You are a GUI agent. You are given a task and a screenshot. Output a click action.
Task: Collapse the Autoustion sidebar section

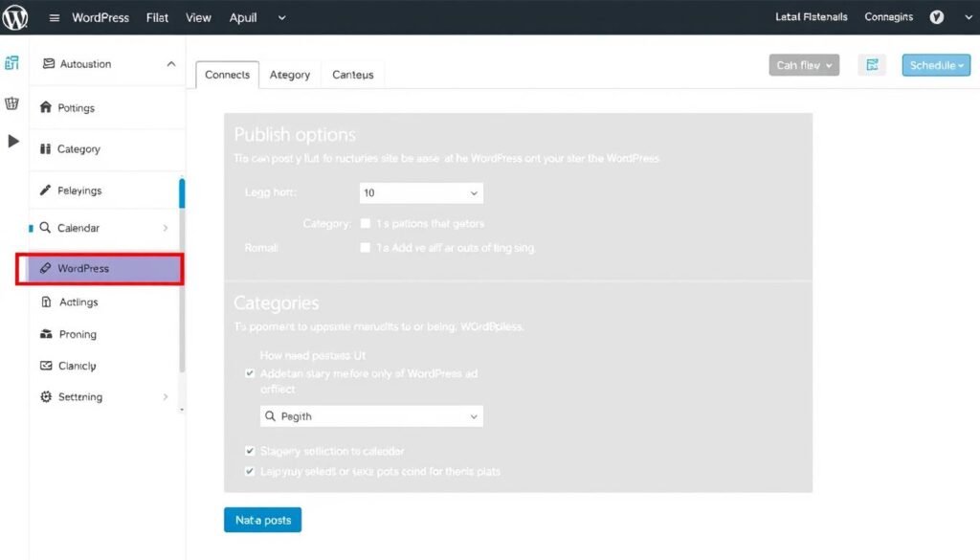pyautogui.click(x=170, y=63)
